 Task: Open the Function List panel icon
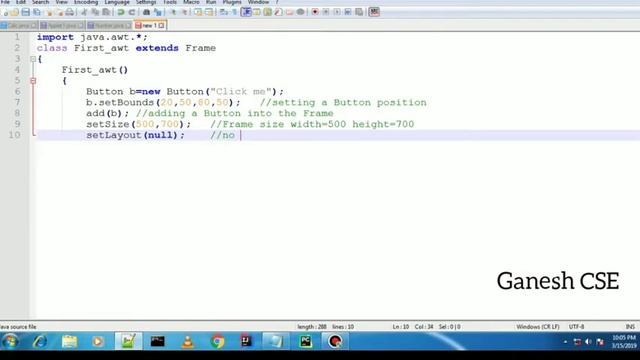tap(278, 12)
